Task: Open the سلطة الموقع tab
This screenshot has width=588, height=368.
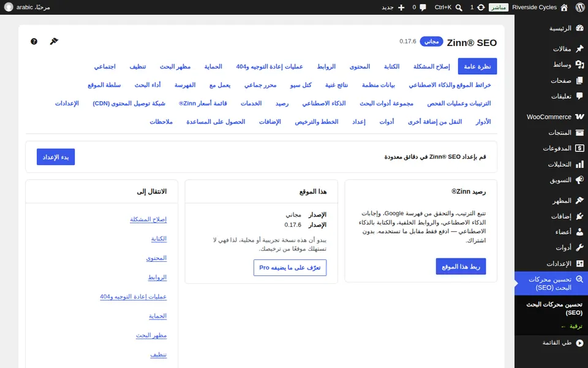Action: click(x=104, y=85)
